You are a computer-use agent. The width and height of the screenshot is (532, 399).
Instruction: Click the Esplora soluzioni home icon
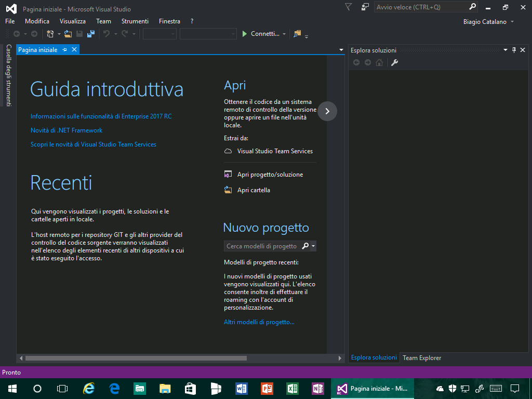coord(379,62)
